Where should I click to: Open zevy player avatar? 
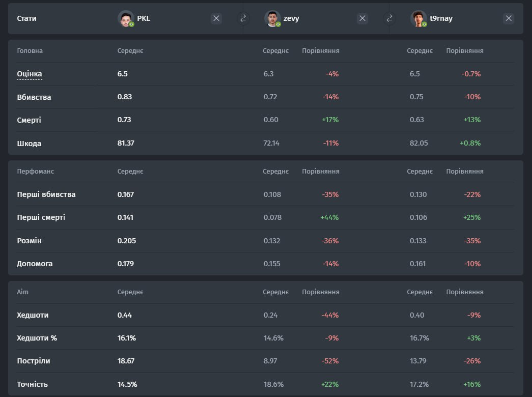(272, 18)
